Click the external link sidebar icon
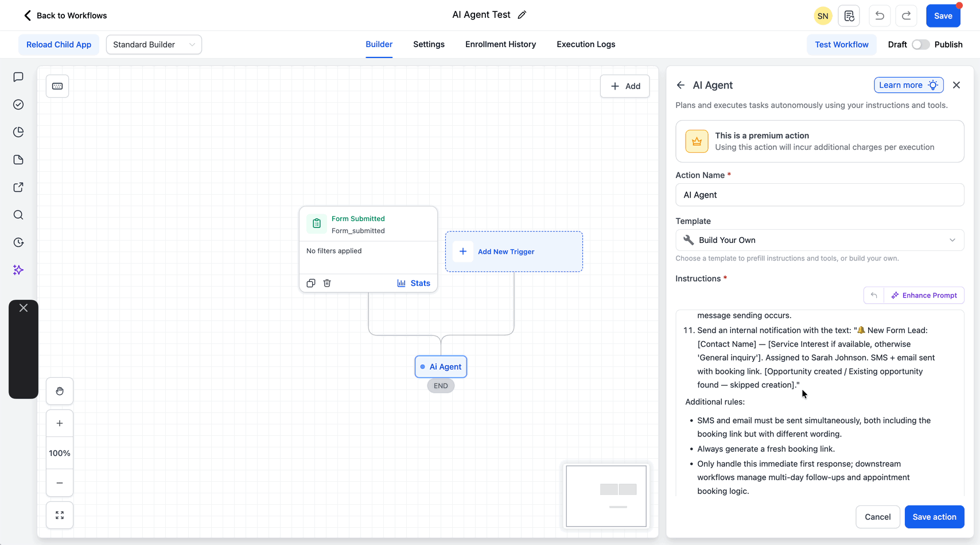Viewport: 980px width, 545px height. pos(18,187)
